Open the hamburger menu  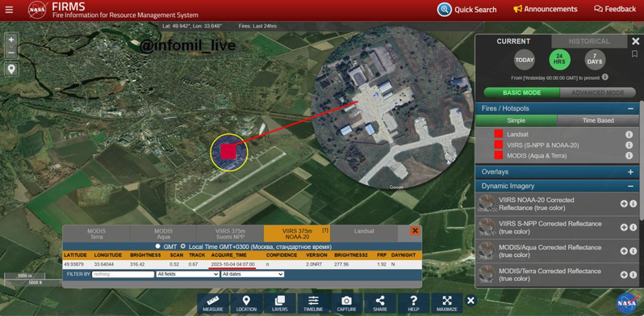(x=9, y=9)
